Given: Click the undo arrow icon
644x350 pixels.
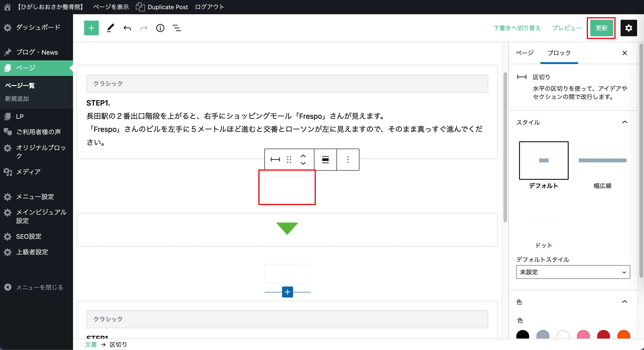Looking at the screenshot, I should tap(127, 28).
